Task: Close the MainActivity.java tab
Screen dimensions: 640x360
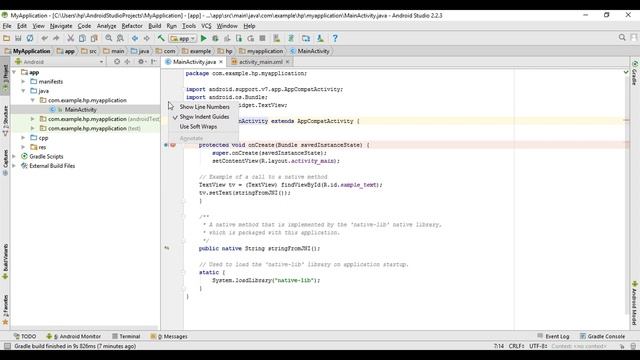Action: tap(221, 62)
